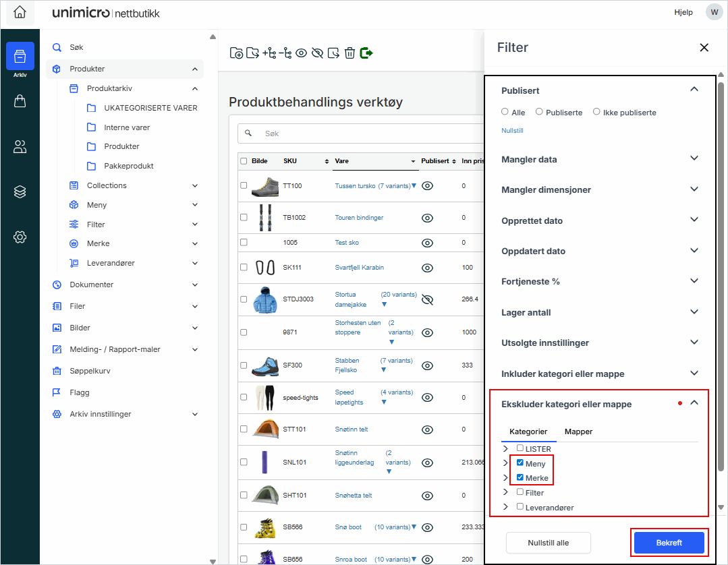Select the Publiserte radio button
The height and width of the screenshot is (565, 728).
(x=539, y=112)
